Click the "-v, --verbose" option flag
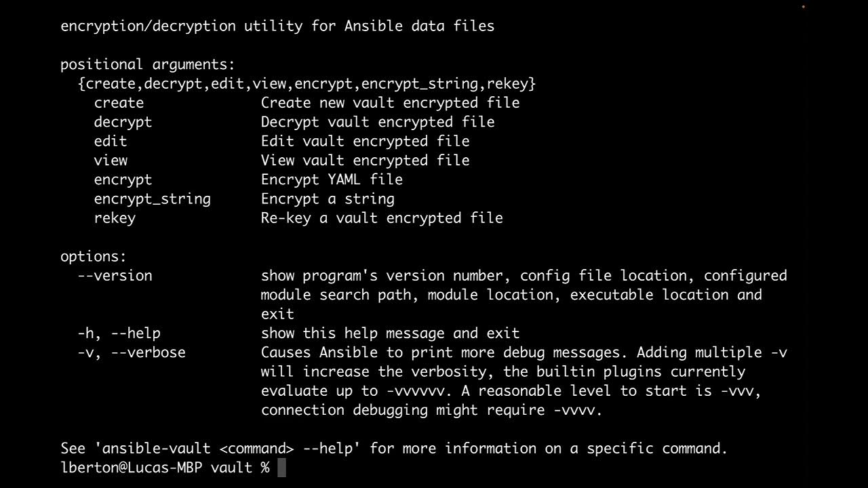Viewport: 868px width, 488px height. [x=131, y=352]
